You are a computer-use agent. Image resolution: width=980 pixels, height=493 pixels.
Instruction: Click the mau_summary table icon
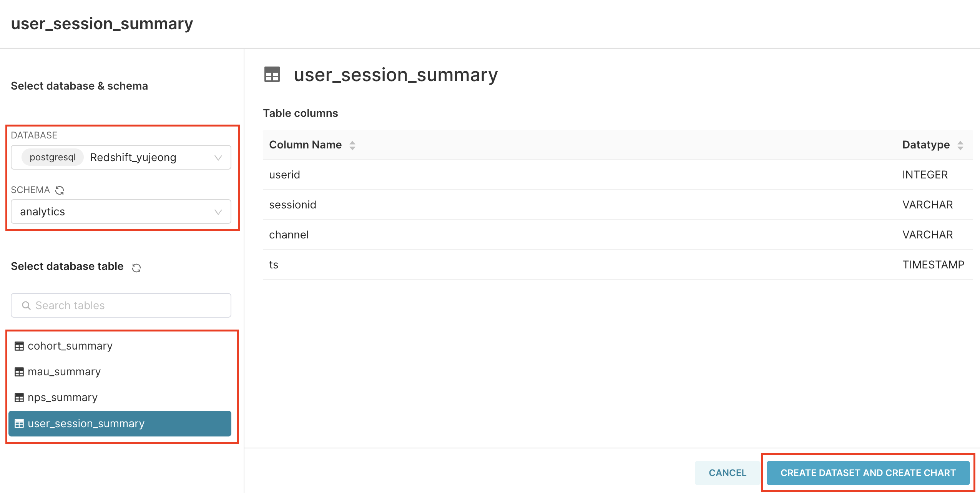coord(19,372)
